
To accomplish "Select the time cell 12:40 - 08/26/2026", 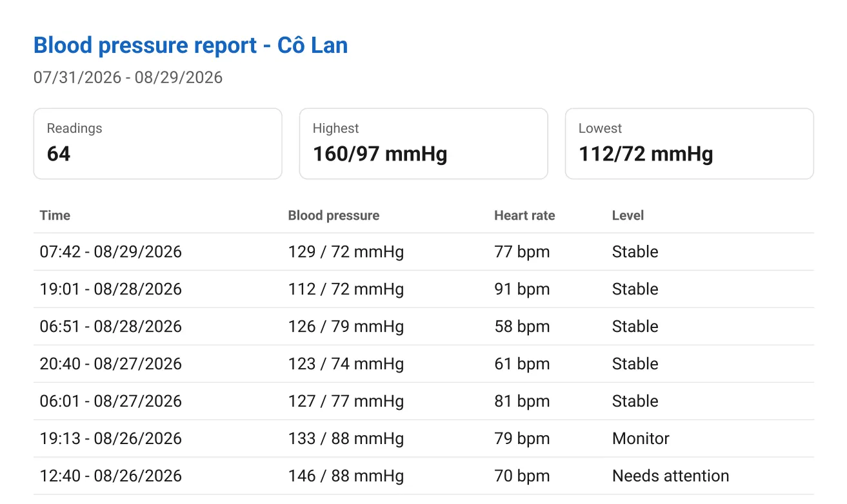I will 111,476.
